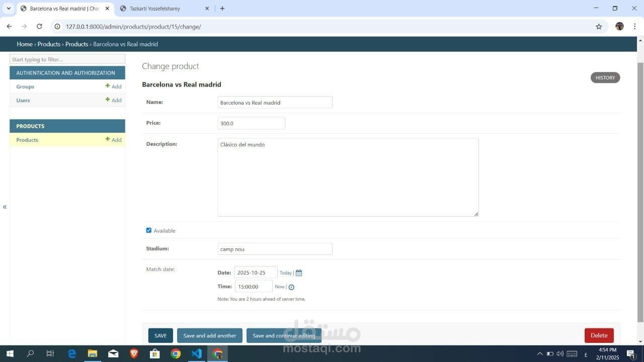This screenshot has height=362, width=644.
Task: Launch Brave browser from taskbar
Action: point(134,354)
